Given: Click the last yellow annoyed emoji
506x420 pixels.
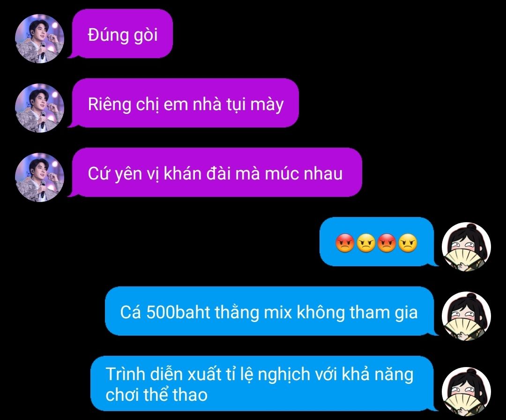Looking at the screenshot, I should click(x=408, y=243).
